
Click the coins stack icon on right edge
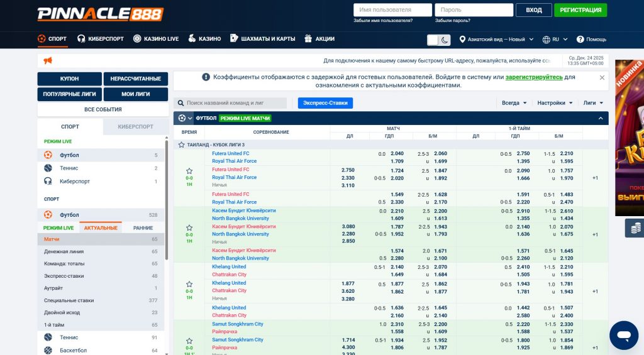click(x=636, y=227)
